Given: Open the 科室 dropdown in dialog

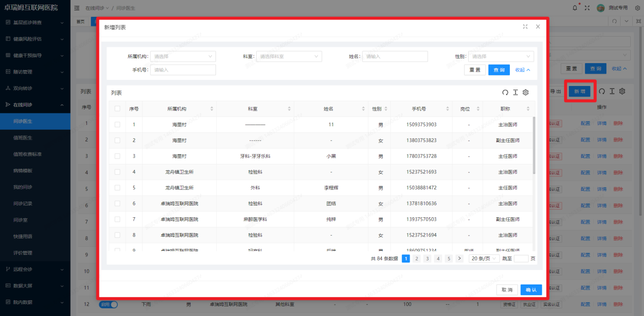Looking at the screenshot, I should pos(289,56).
